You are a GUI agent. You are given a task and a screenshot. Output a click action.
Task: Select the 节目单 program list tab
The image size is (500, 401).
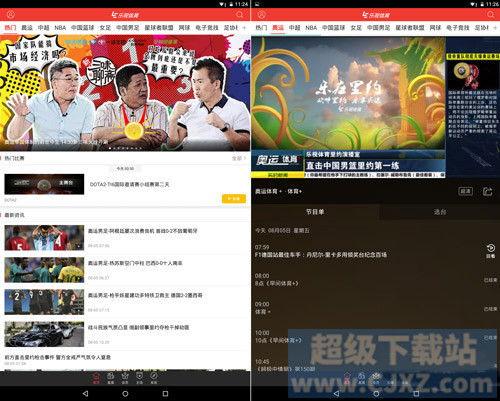tap(315, 212)
